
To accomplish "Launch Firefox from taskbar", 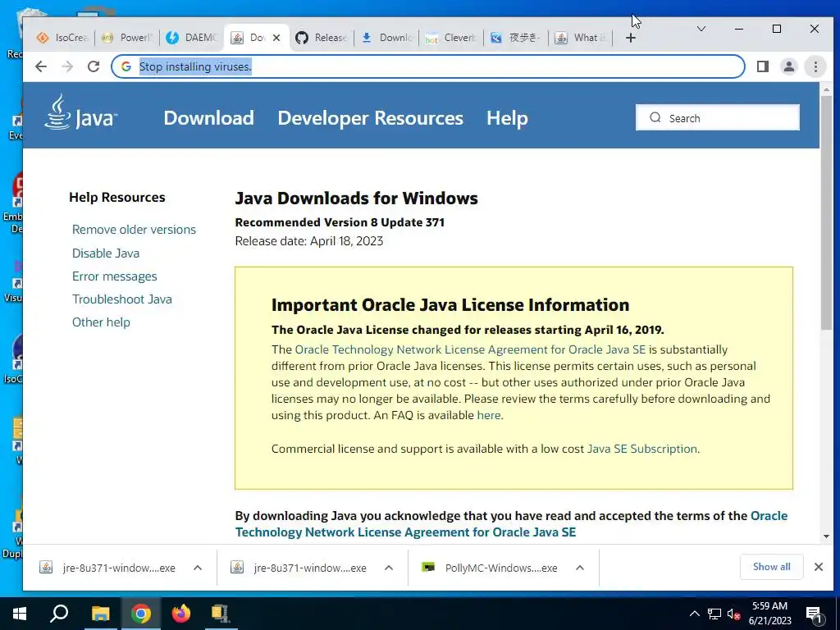I will tap(181, 614).
